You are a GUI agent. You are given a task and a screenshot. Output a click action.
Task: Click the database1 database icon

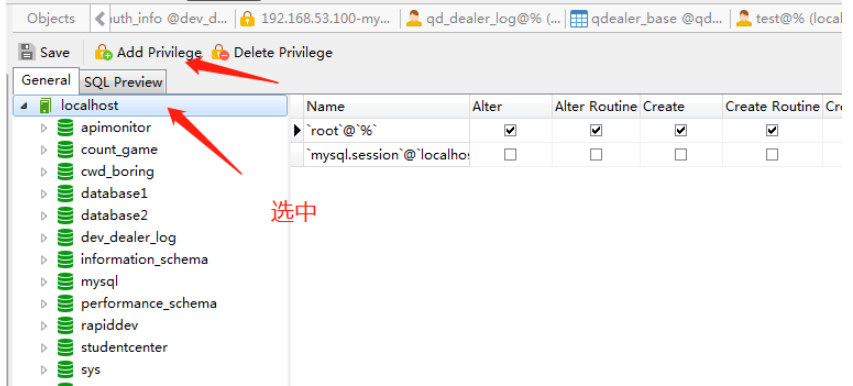pyautogui.click(x=65, y=194)
